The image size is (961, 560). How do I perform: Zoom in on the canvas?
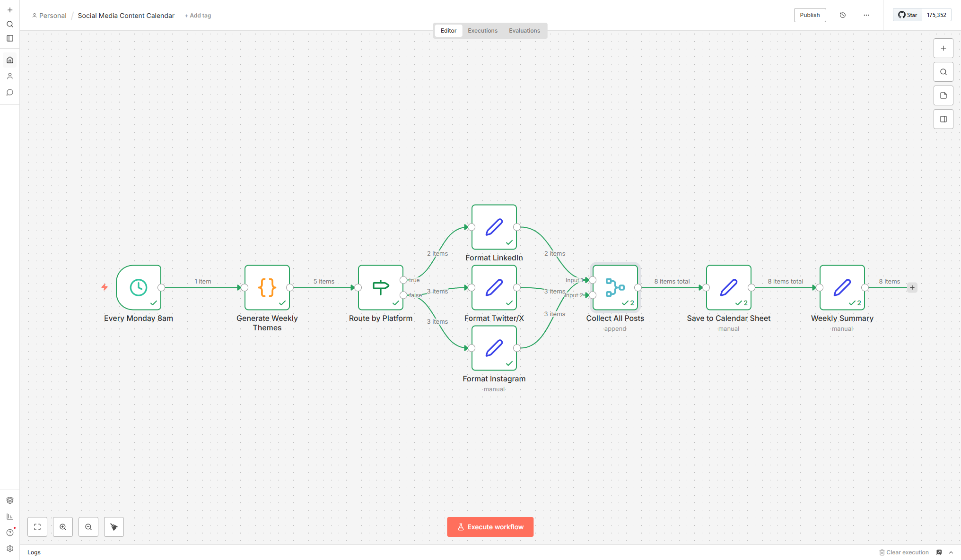(63, 526)
